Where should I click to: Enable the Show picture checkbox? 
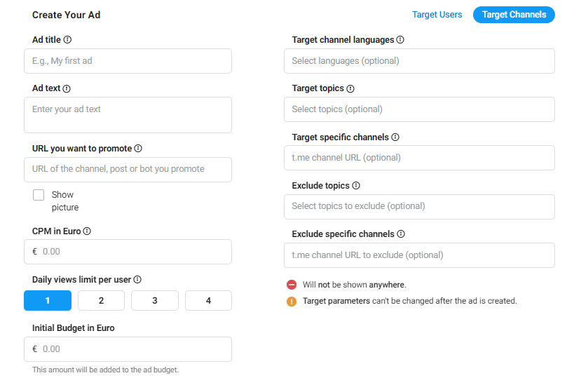(x=39, y=195)
